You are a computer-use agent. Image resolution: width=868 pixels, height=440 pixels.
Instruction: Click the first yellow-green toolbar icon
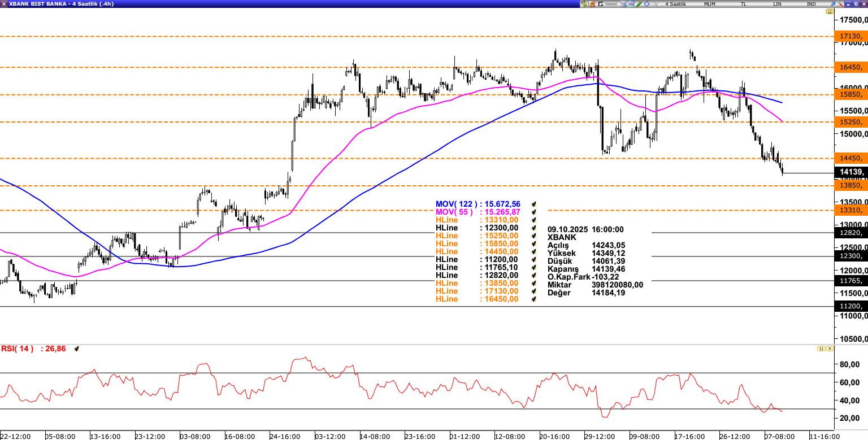coord(584,4)
